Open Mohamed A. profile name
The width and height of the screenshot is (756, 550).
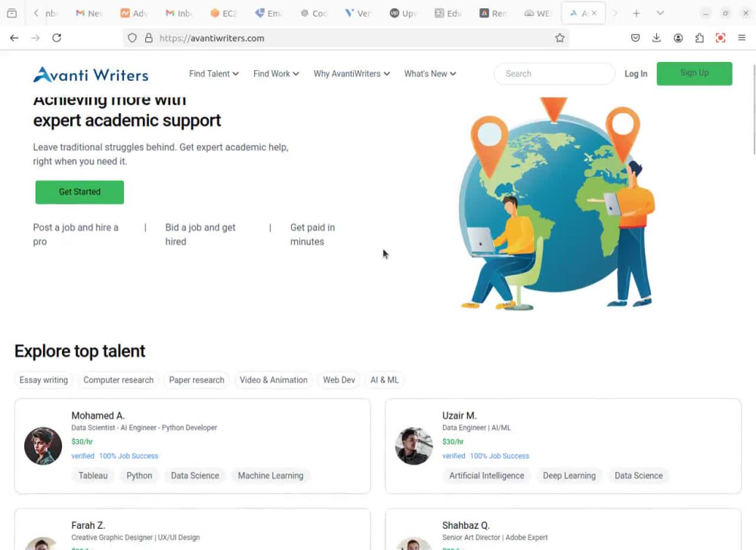98,416
